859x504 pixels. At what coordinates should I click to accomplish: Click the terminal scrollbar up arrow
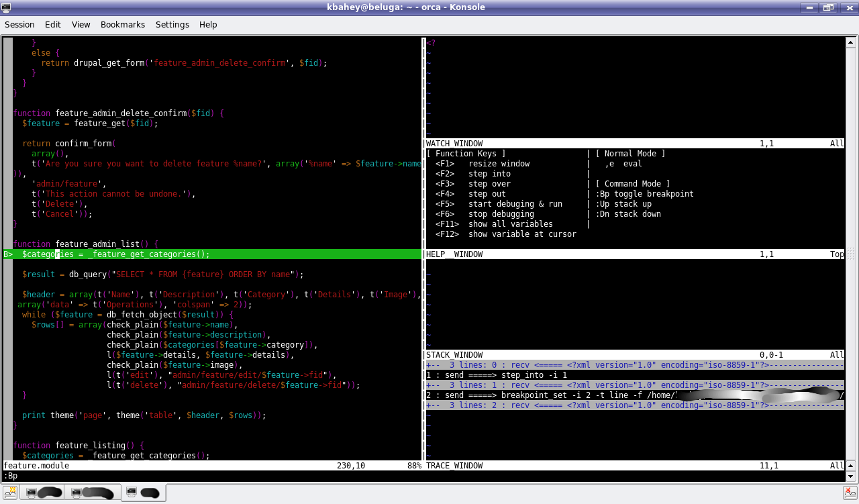coord(851,42)
